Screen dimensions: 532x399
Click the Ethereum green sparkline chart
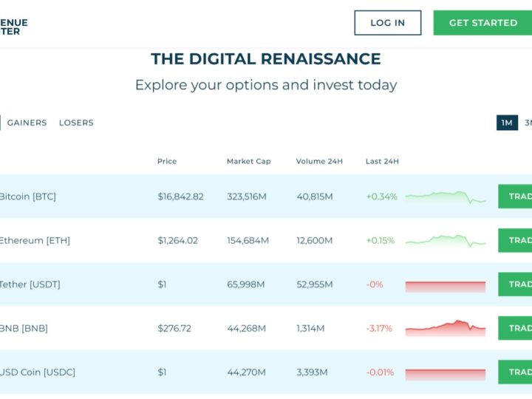click(x=445, y=240)
